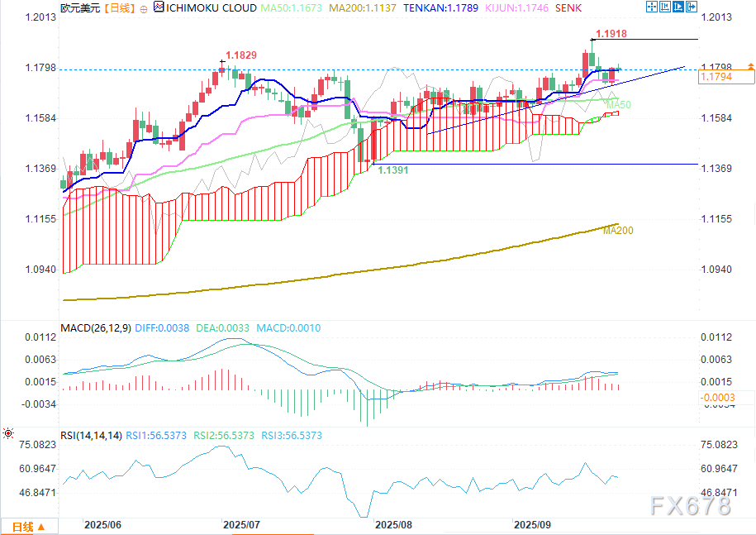This screenshot has width=756, height=535.
Task: Click the 1.1794 current price tag
Action: tap(715, 77)
